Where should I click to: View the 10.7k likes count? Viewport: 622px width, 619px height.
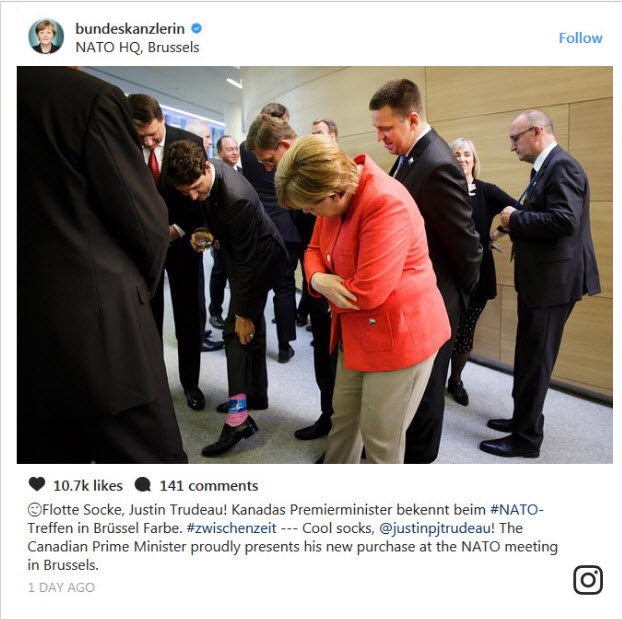point(88,486)
